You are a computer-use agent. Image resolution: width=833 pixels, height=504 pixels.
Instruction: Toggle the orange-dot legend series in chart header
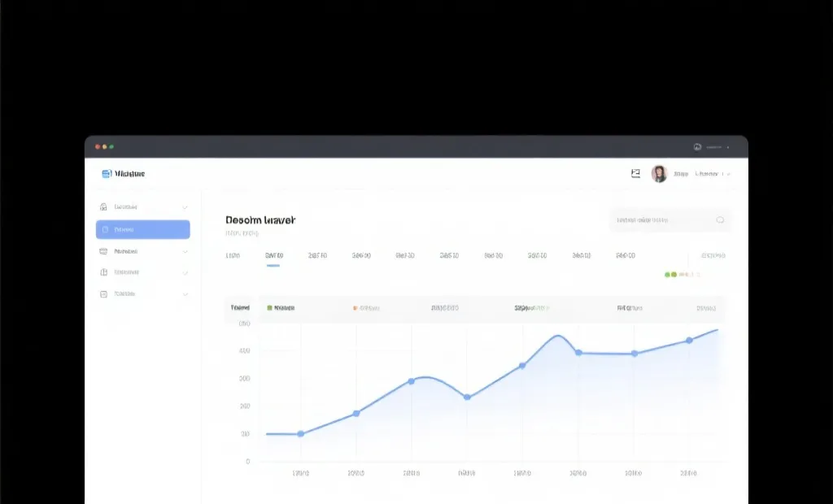355,308
